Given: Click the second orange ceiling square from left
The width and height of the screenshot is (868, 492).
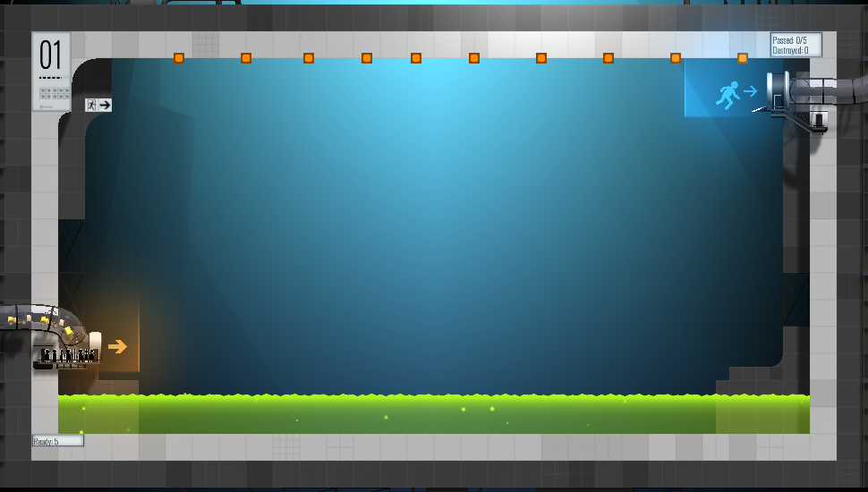Looking at the screenshot, I should click(246, 58).
